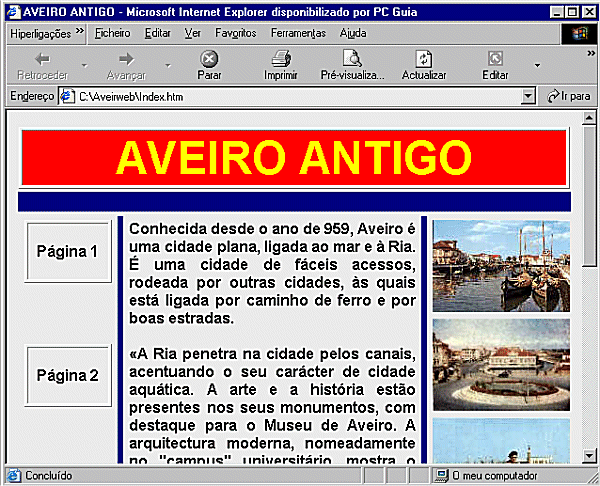This screenshot has height=486, width=600.
Task: Click the Editar toolbar icon
Action: pyautogui.click(x=495, y=59)
